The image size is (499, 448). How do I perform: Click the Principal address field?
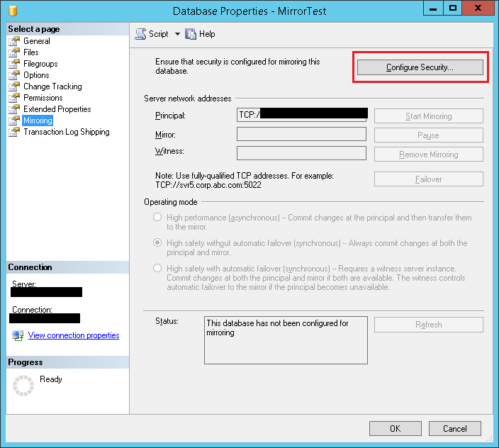(x=301, y=115)
